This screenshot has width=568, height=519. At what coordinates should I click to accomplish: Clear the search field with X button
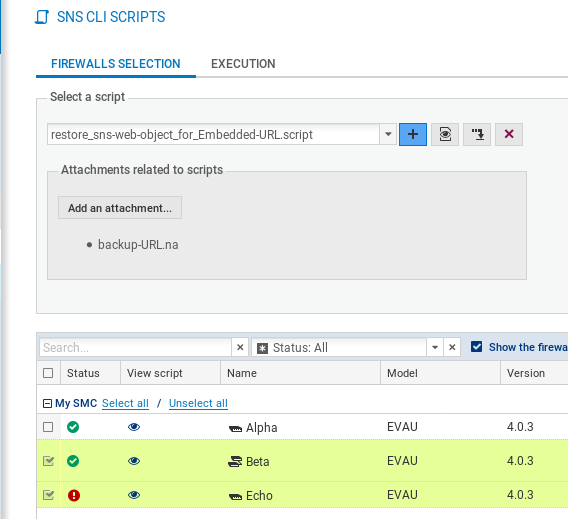click(x=240, y=347)
